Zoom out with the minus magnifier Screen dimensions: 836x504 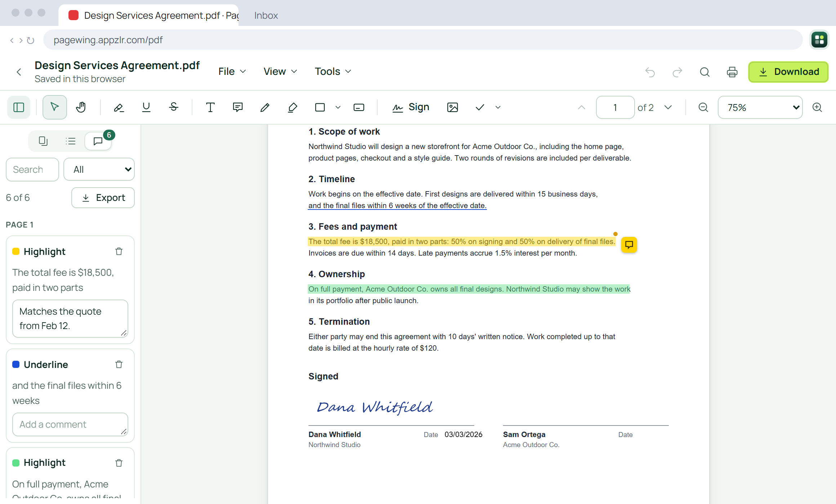(x=703, y=107)
